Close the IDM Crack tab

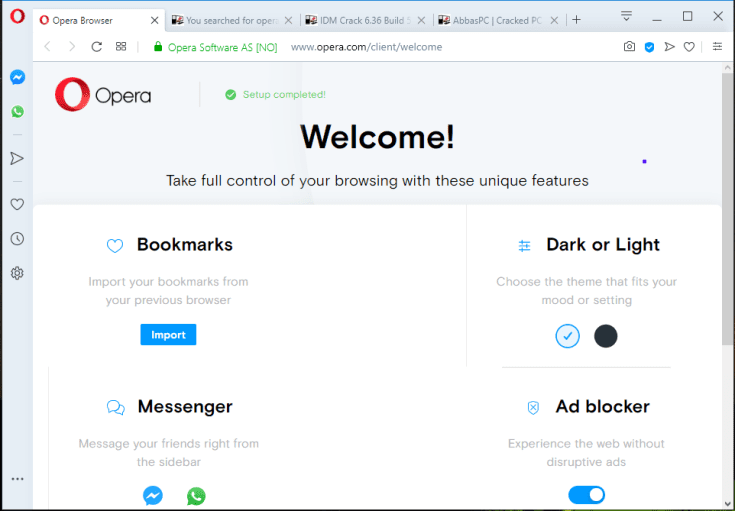click(x=421, y=21)
